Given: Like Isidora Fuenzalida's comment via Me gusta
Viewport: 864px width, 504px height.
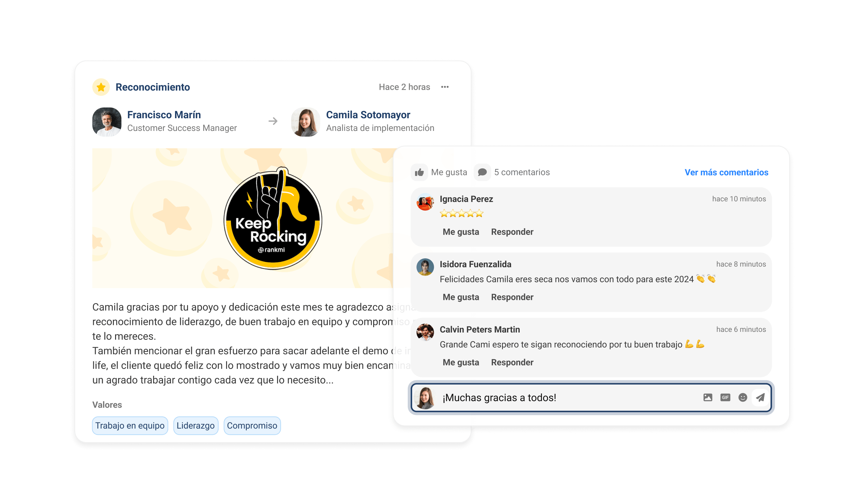Looking at the screenshot, I should 460,297.
